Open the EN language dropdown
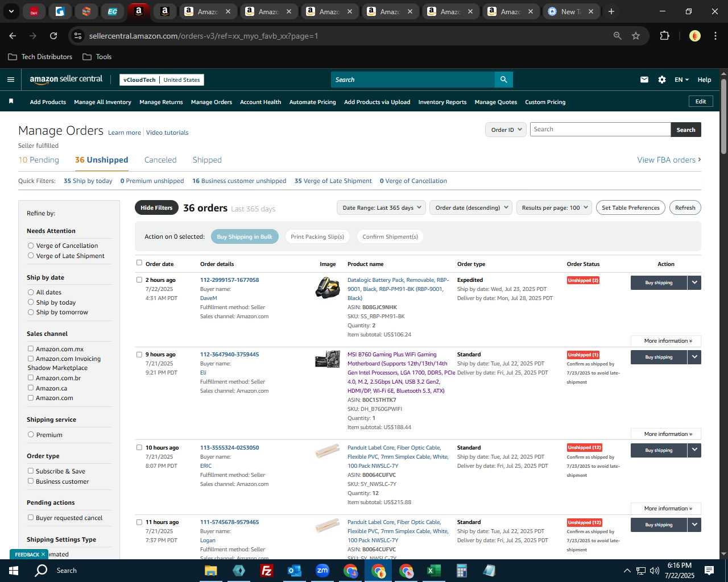The height and width of the screenshot is (582, 728). (681, 80)
